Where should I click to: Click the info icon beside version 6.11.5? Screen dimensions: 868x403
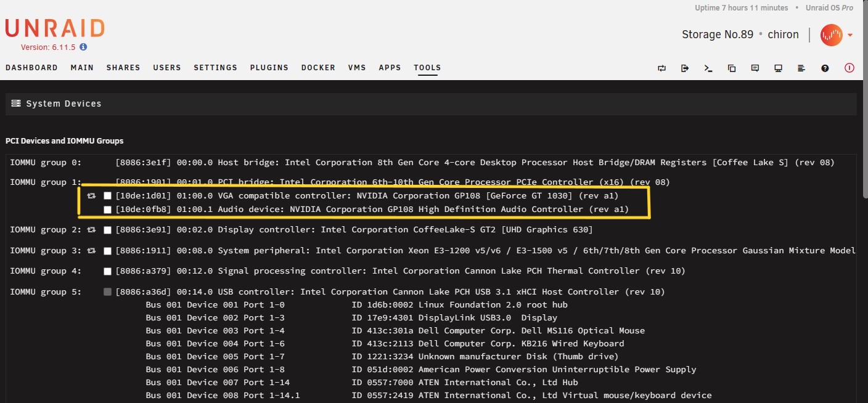click(83, 47)
